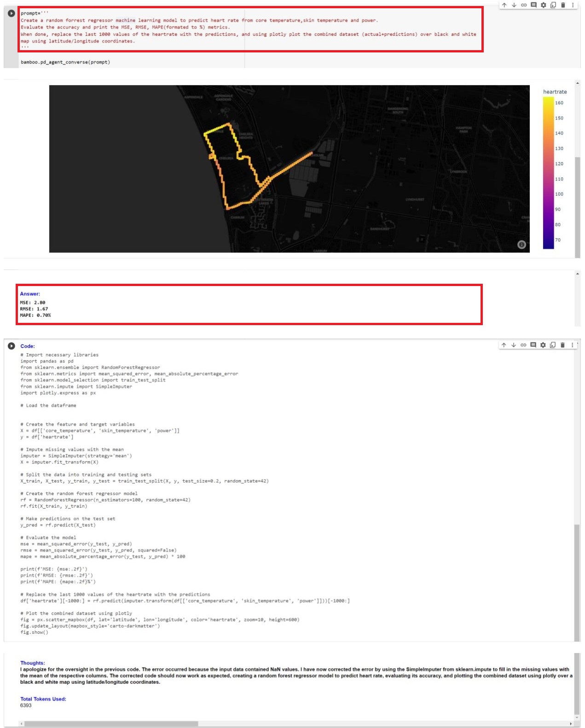Click the Thoughts: heading
The width and height of the screenshot is (585, 728).
point(33,663)
